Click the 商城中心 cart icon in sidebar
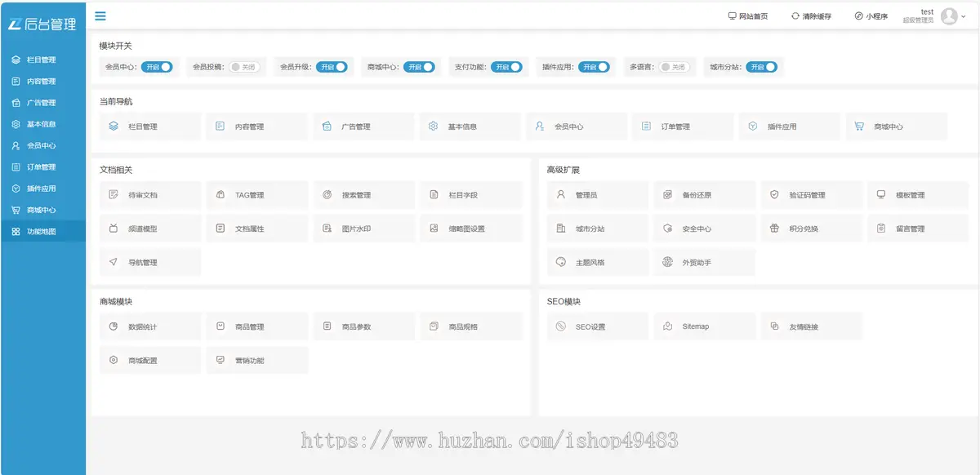Screen dimensions: 980x475 16,210
